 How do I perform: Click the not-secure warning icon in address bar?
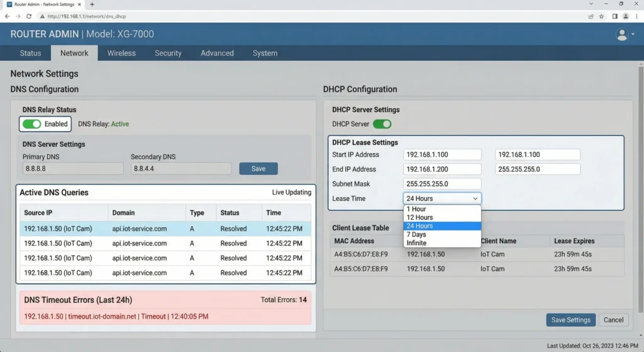coord(42,16)
